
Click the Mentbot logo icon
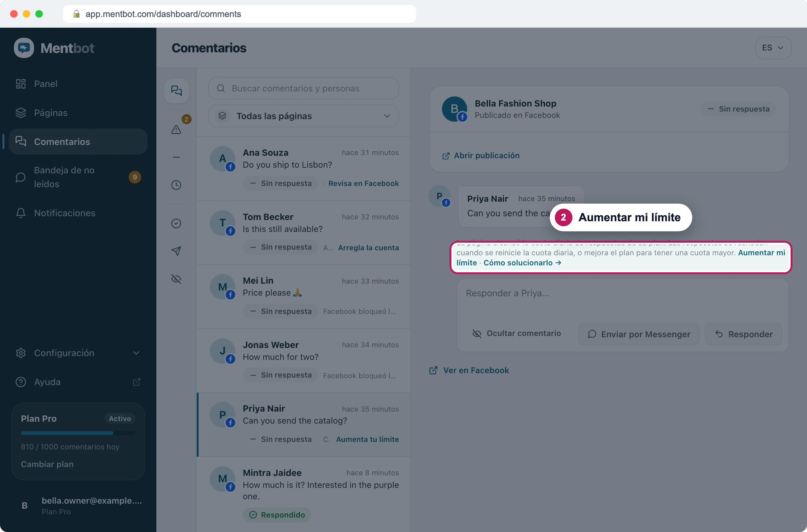click(x=24, y=48)
